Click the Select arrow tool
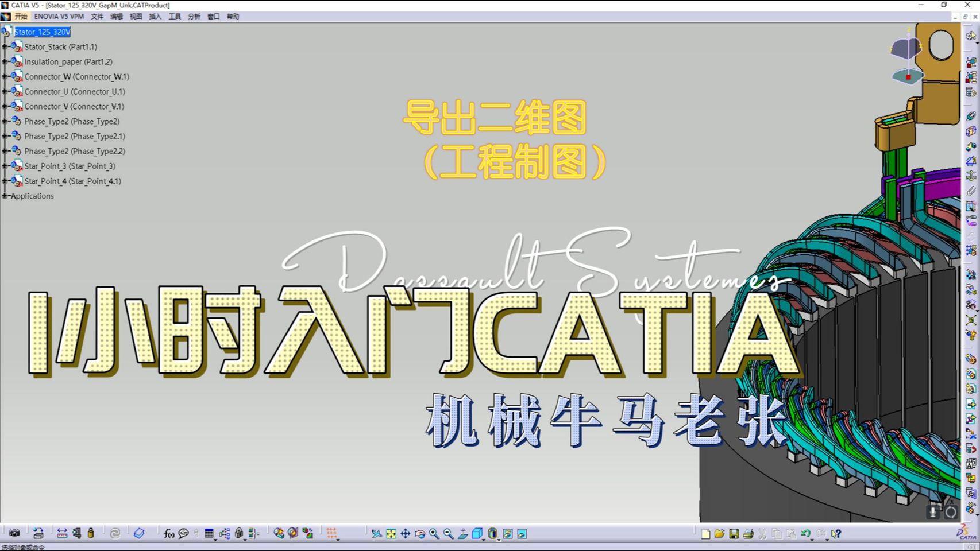The width and height of the screenshot is (980, 551). point(971,36)
